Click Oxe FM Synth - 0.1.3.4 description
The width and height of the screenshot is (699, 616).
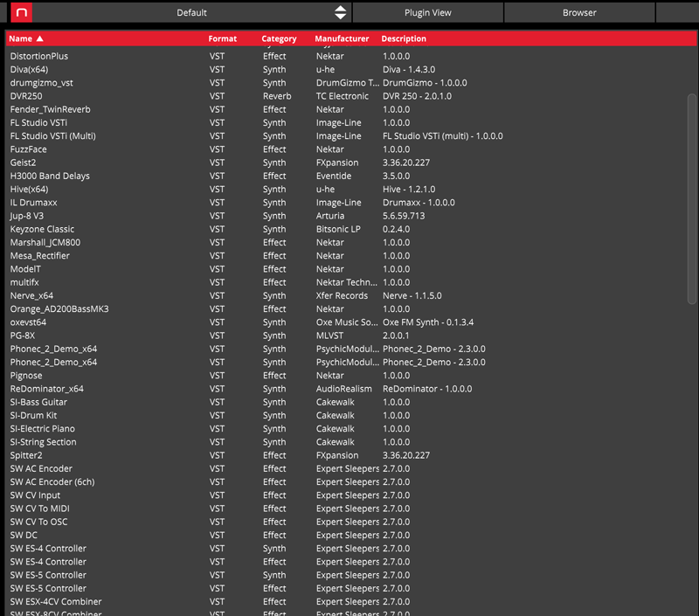click(428, 322)
